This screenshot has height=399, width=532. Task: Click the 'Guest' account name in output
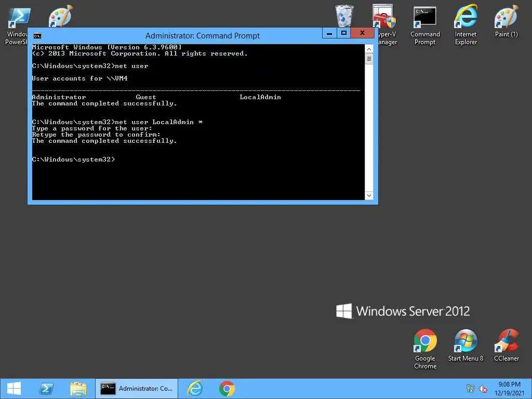pos(146,97)
